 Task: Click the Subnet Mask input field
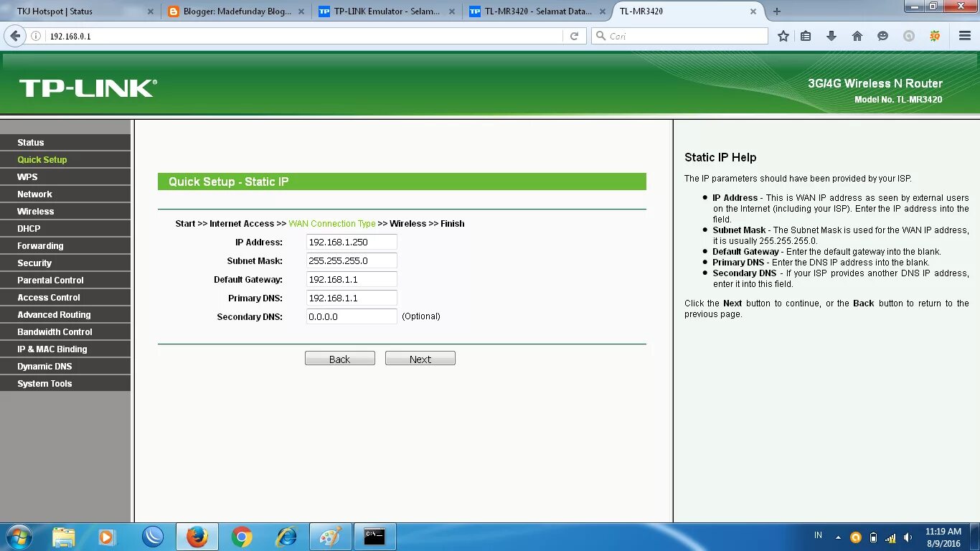352,261
